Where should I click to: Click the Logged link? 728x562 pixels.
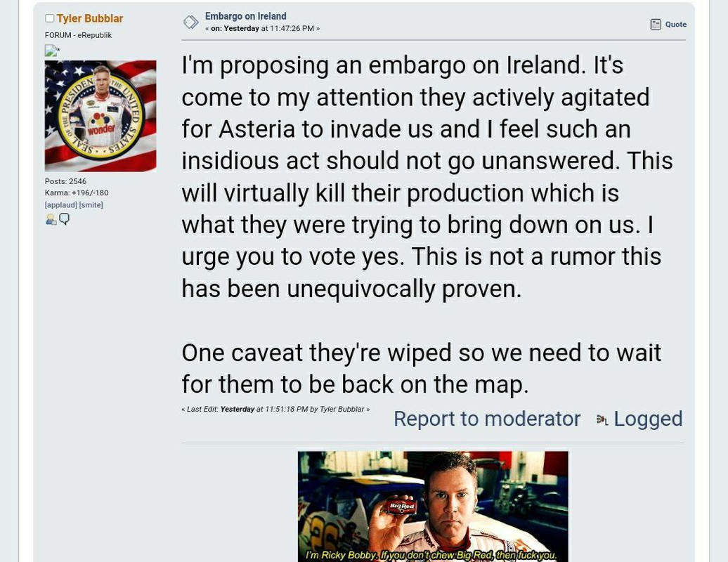648,419
